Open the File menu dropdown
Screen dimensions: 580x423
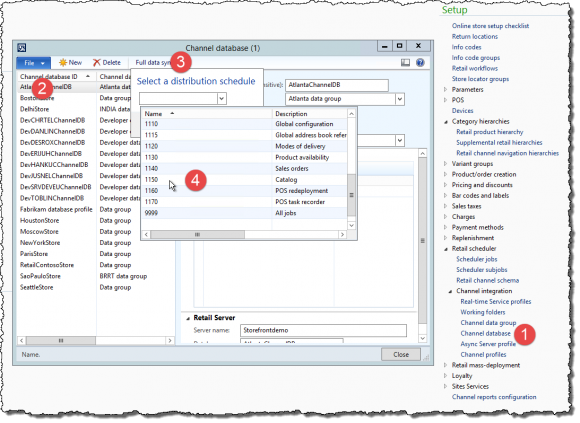click(x=34, y=63)
